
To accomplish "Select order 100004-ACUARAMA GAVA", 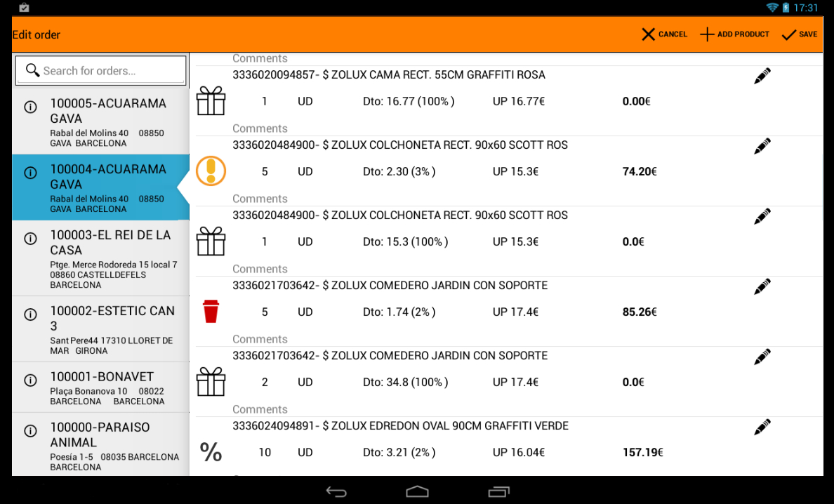I will pyautogui.click(x=100, y=187).
